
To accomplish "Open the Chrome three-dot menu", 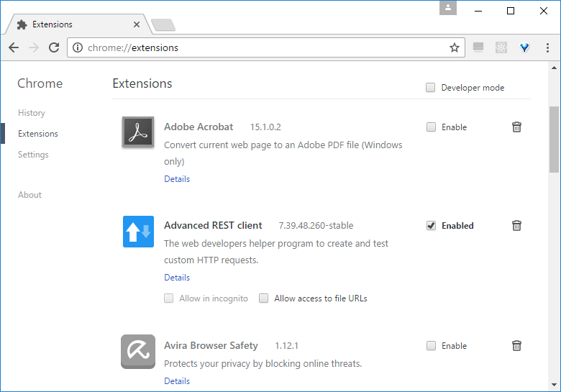I will point(547,47).
